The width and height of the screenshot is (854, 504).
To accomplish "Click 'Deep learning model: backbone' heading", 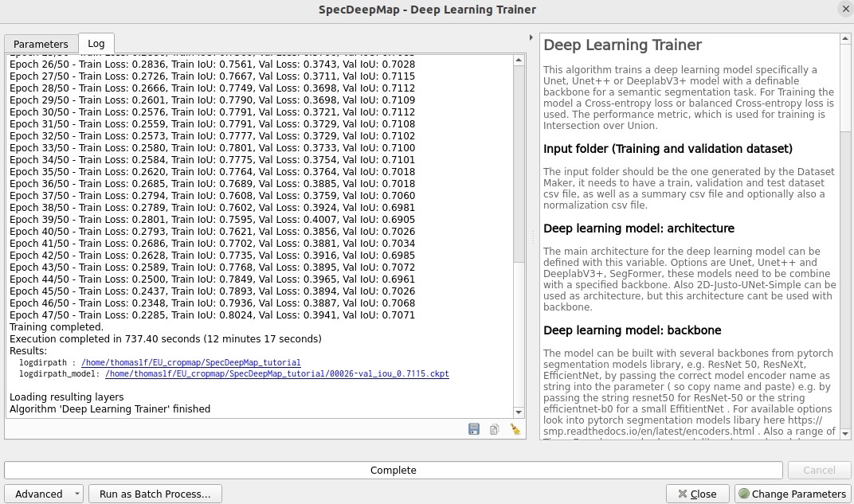I will click(x=633, y=330).
